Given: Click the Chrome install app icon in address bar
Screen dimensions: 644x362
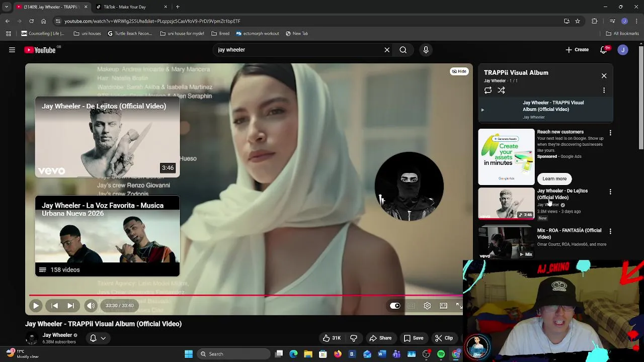Looking at the screenshot, I should (567, 21).
